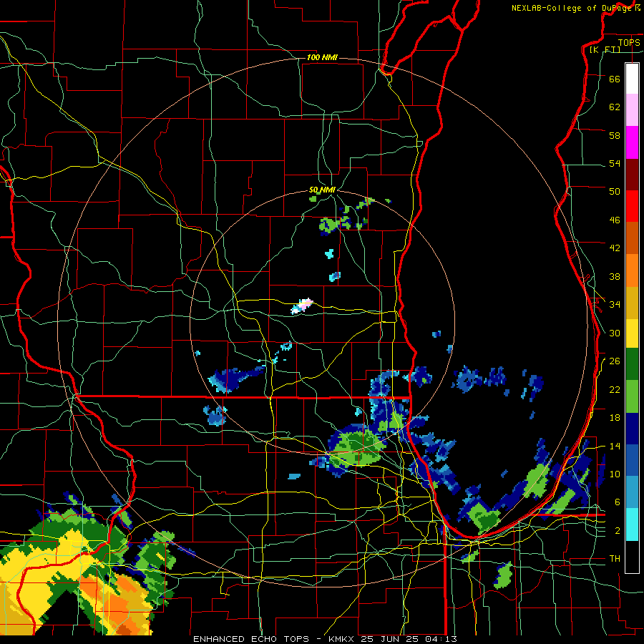Click the 46 legend label
Viewport: 644px width, 644px height.
click(615, 220)
